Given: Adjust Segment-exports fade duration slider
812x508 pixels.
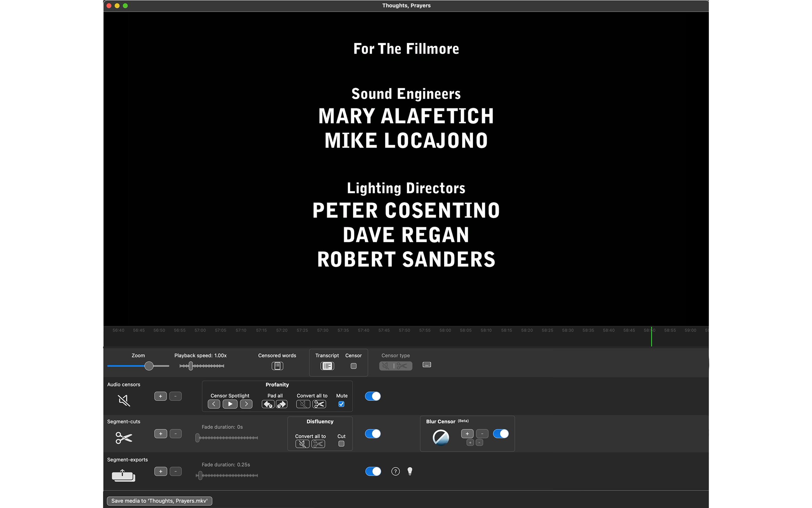Looking at the screenshot, I should pos(227,475).
